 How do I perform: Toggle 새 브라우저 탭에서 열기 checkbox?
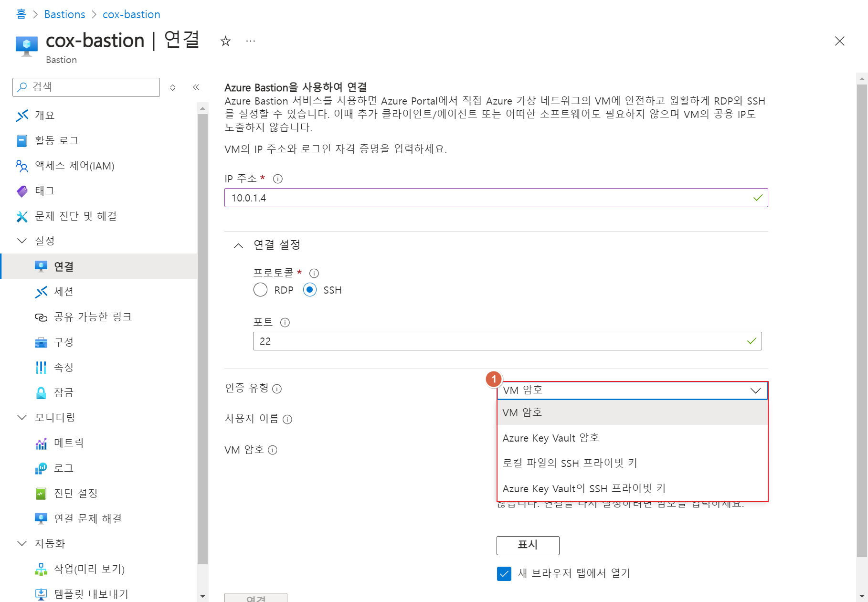click(504, 573)
